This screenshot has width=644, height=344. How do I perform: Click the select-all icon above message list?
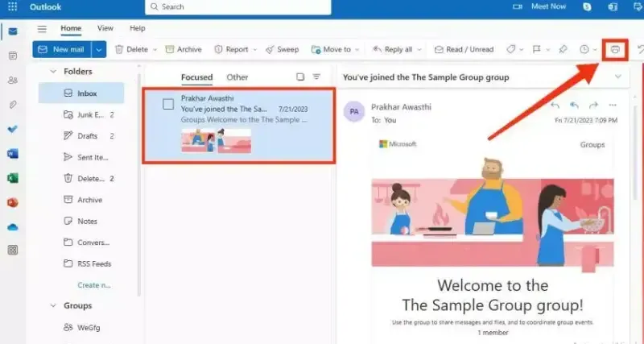(300, 77)
